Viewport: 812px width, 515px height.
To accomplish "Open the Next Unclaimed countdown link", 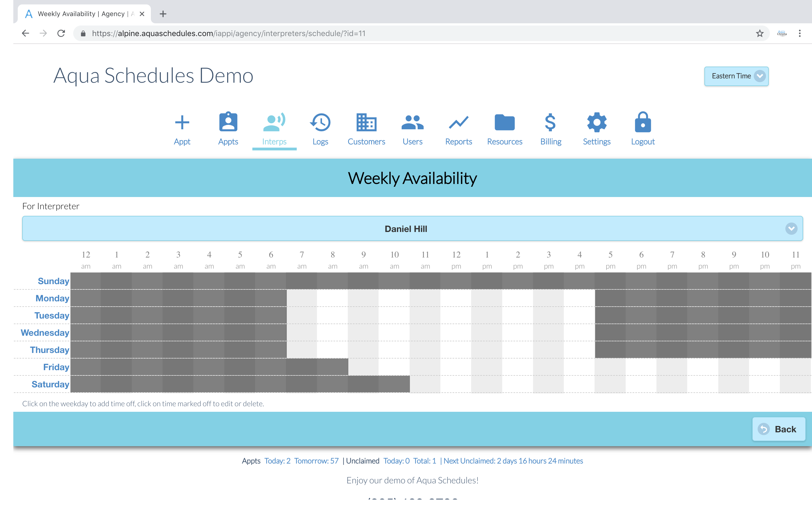I will click(x=513, y=461).
